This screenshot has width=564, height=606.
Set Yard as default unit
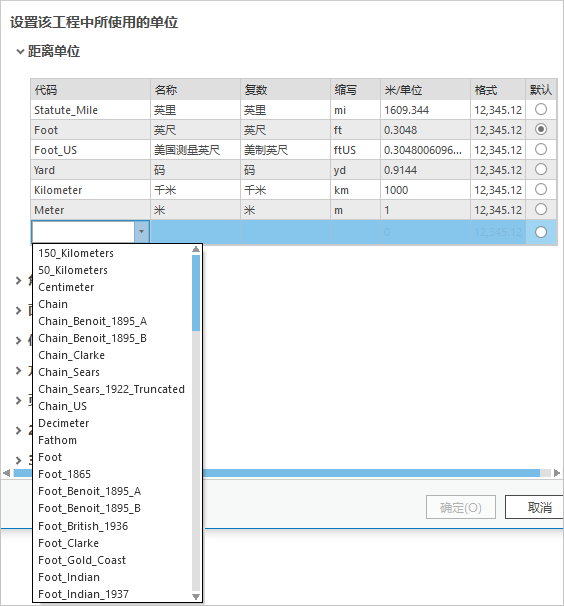(x=541, y=169)
